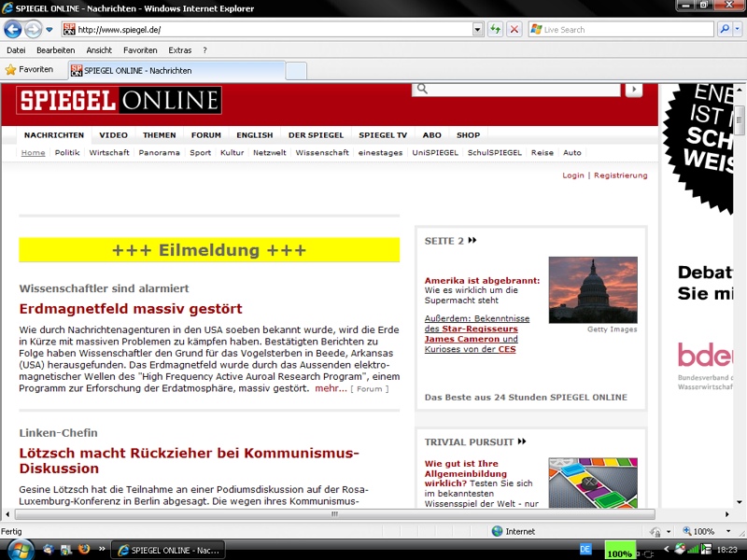
Task: Open the SPIEGEL TV navigation tab
Action: click(x=383, y=135)
